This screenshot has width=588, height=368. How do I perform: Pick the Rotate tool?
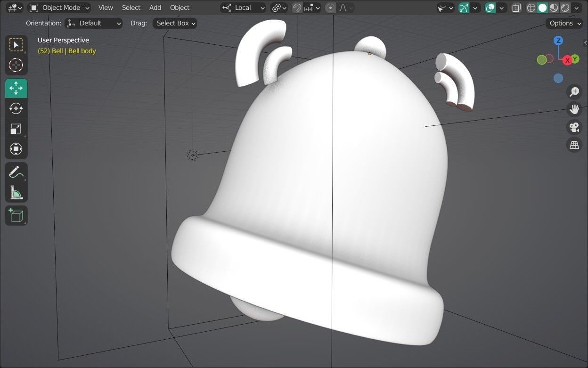point(16,108)
